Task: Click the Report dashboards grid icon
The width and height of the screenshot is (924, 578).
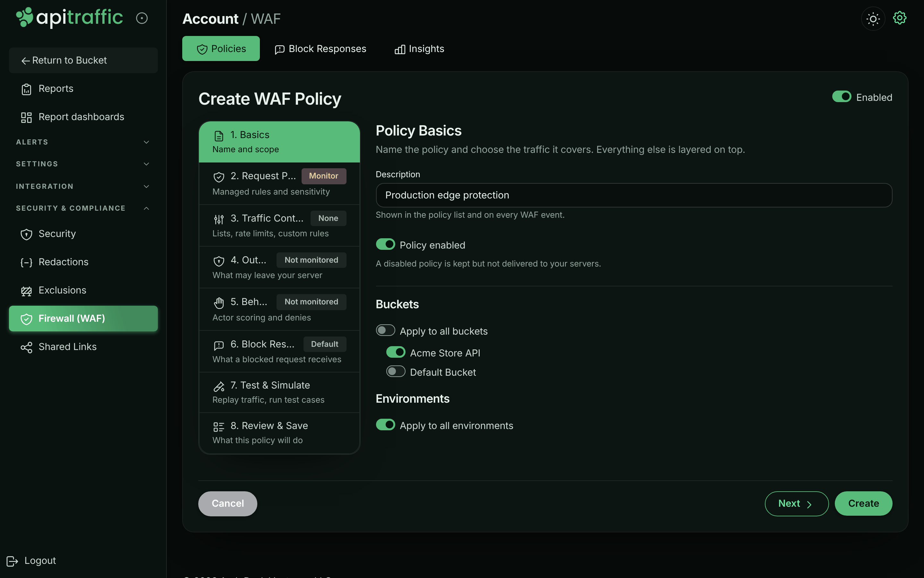Action: click(x=26, y=117)
